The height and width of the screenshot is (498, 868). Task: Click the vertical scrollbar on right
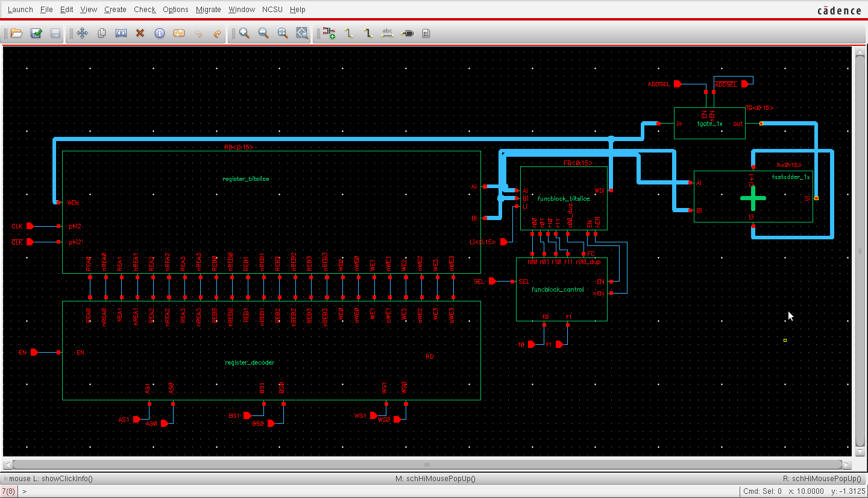coord(860,250)
